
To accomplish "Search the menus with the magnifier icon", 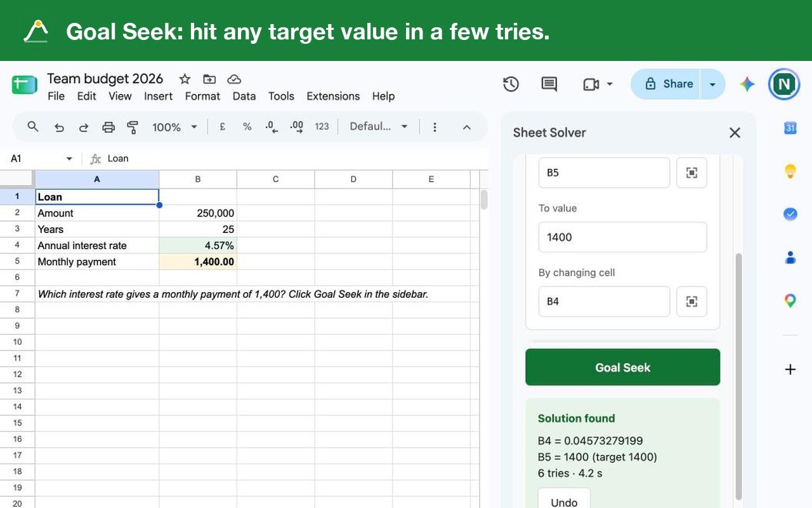I will click(x=33, y=126).
